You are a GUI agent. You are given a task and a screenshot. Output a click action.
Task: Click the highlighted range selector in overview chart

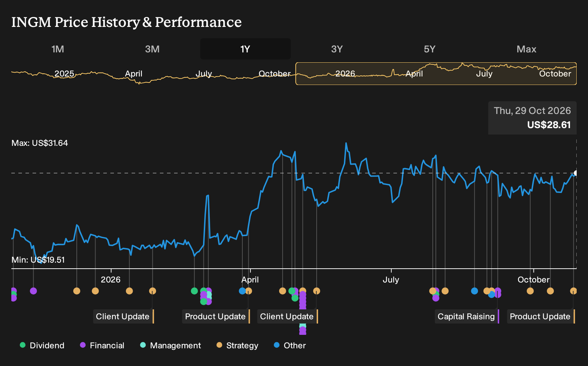(x=436, y=74)
